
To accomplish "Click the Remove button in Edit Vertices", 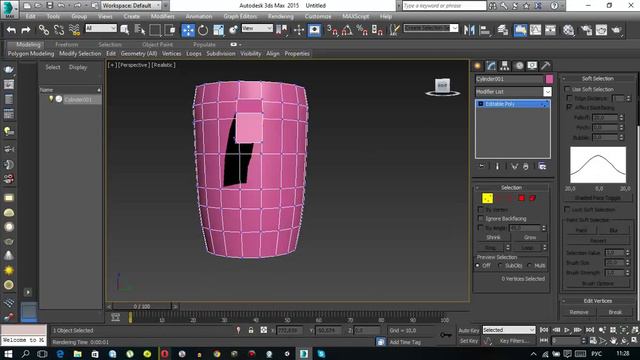I will tap(579, 312).
